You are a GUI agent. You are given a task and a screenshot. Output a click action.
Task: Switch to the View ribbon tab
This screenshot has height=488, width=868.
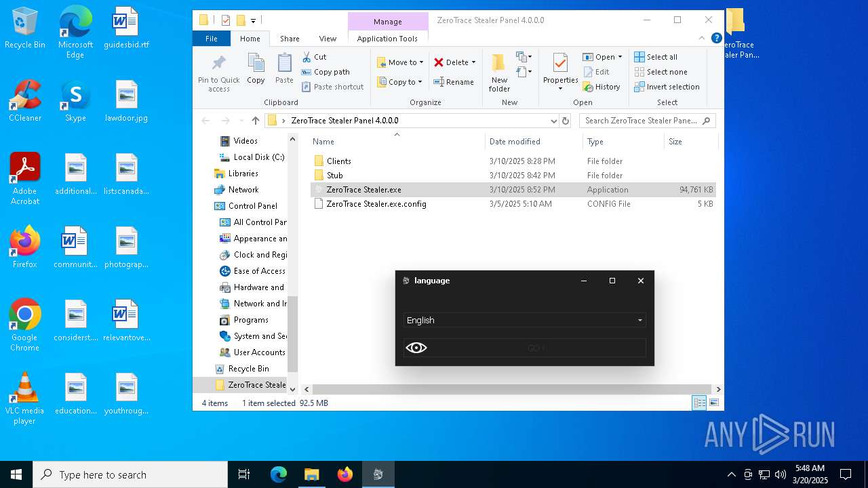pyautogui.click(x=328, y=39)
